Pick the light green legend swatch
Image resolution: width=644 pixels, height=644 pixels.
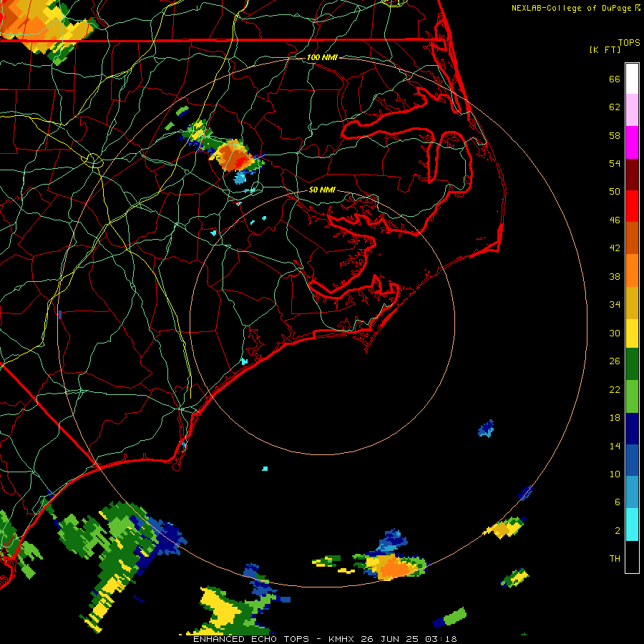(632, 396)
